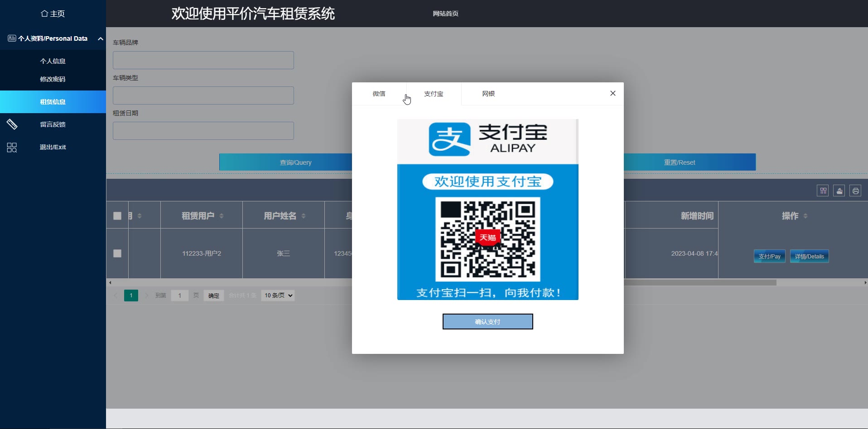Sort by the 用户姓名 column arrows
Viewport: 868px width, 429px height.
pyautogui.click(x=304, y=216)
